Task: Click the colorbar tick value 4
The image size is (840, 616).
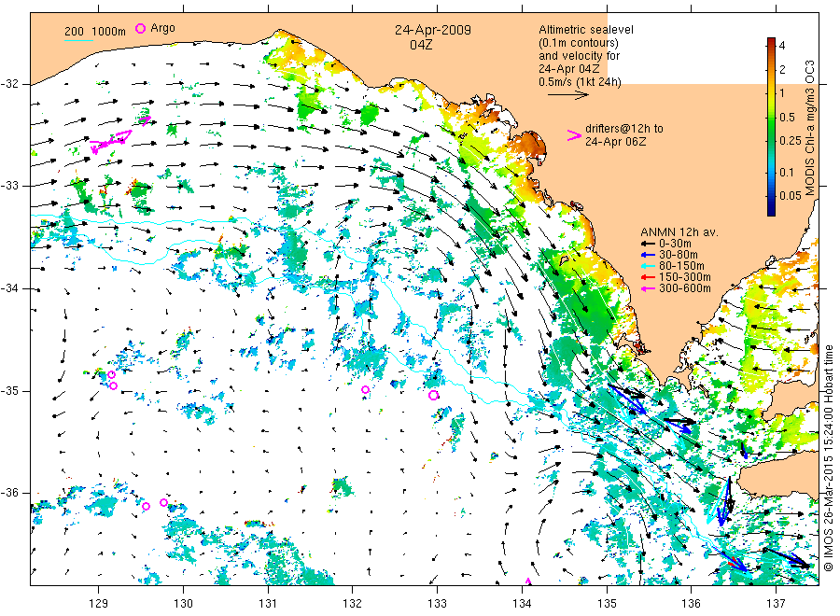Action: tap(781, 46)
